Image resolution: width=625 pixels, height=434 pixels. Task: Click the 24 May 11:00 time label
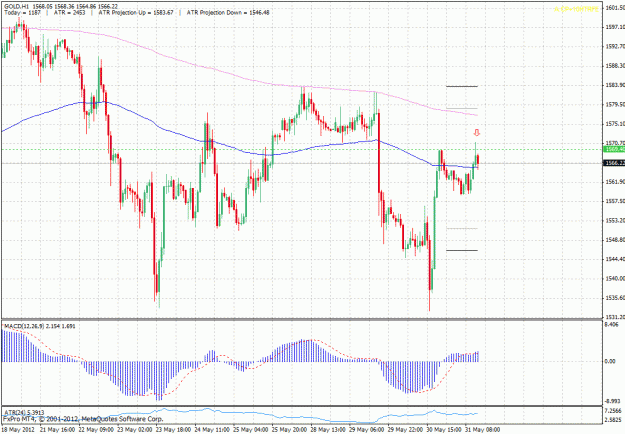coord(211,430)
